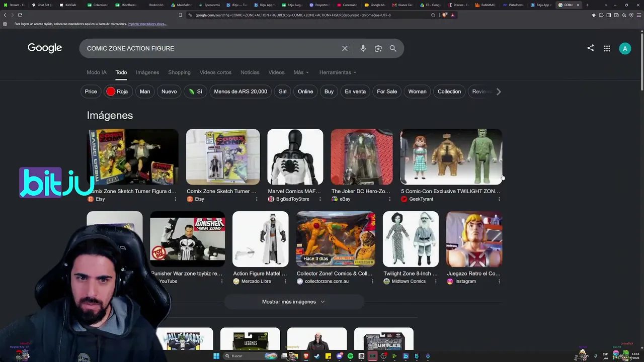Switch to the Noticias tab
644x362 pixels.
[x=250, y=72]
